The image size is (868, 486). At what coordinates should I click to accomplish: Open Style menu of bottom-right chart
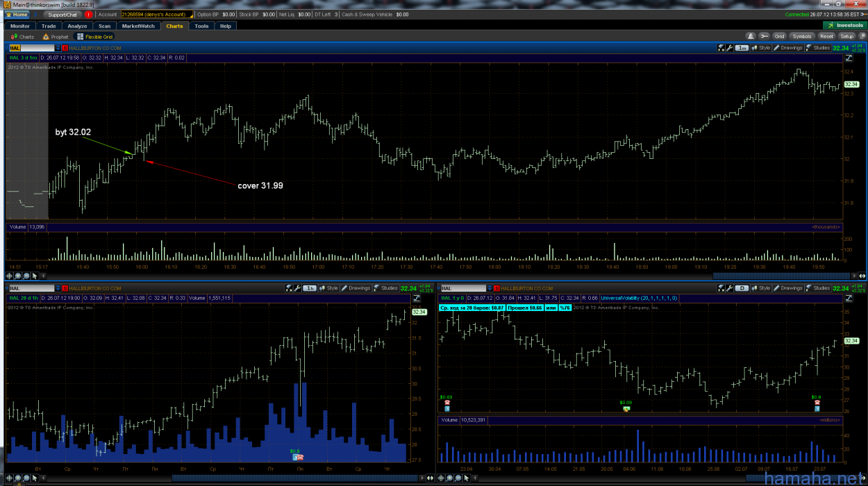pos(761,288)
